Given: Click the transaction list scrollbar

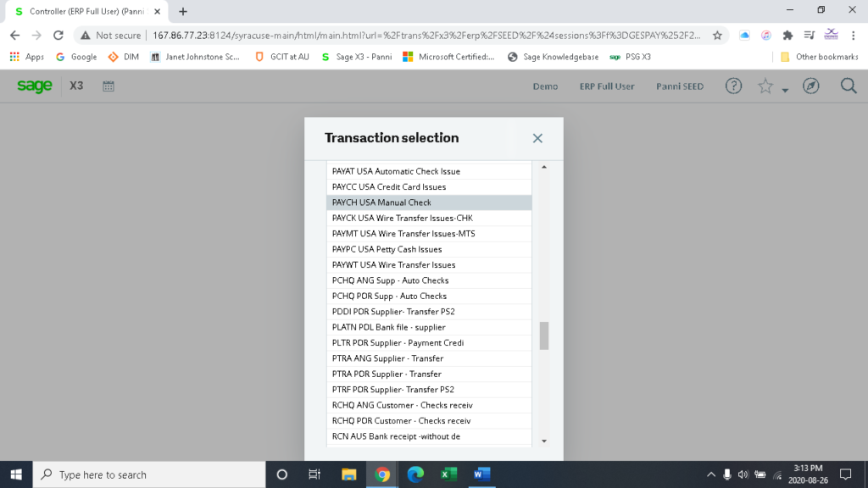Looking at the screenshot, I should 543,335.
